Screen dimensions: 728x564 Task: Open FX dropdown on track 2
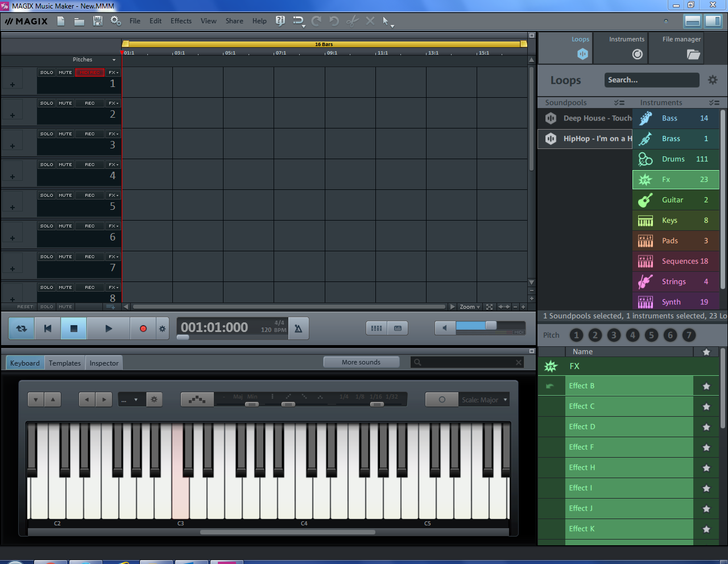click(x=113, y=103)
